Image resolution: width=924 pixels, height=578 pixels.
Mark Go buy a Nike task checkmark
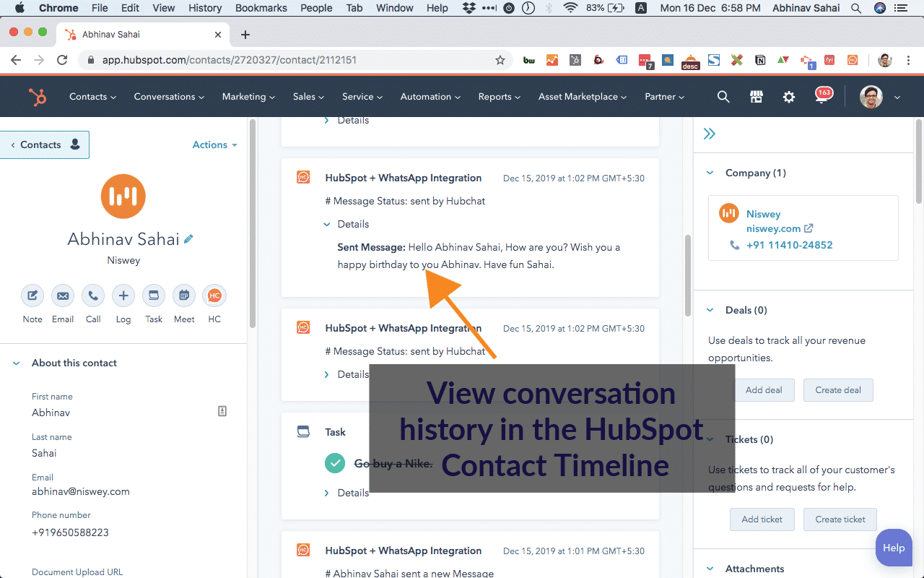pos(335,463)
